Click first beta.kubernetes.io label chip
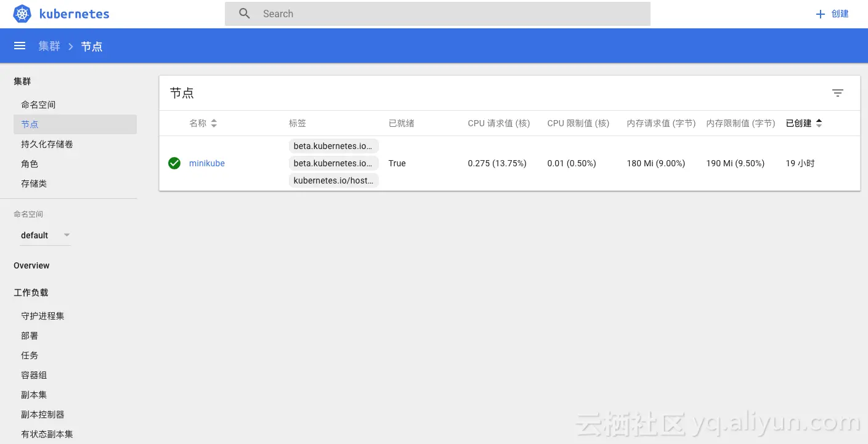Viewport: 868px width, 444px height. 334,146
